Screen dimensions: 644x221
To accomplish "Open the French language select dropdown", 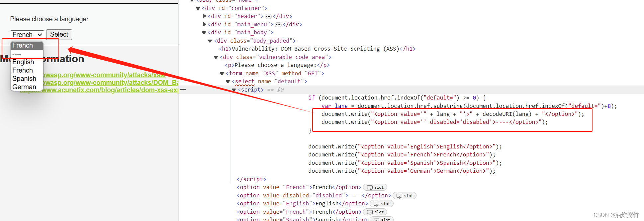I will tap(27, 35).
